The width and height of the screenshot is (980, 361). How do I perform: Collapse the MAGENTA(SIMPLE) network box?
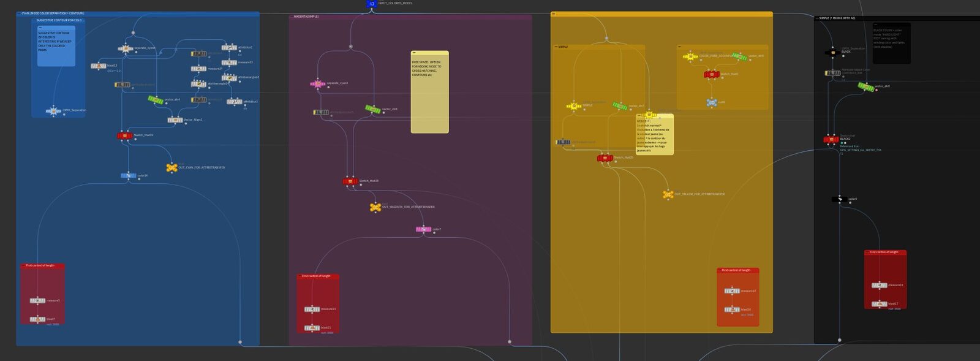[292, 17]
